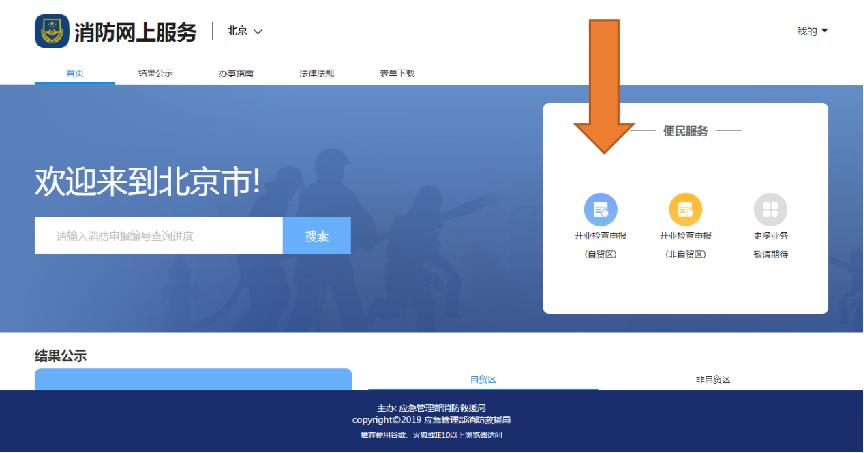
Task: Click the orange 开业检查申报 (非自贸区) icon
Action: 685,209
